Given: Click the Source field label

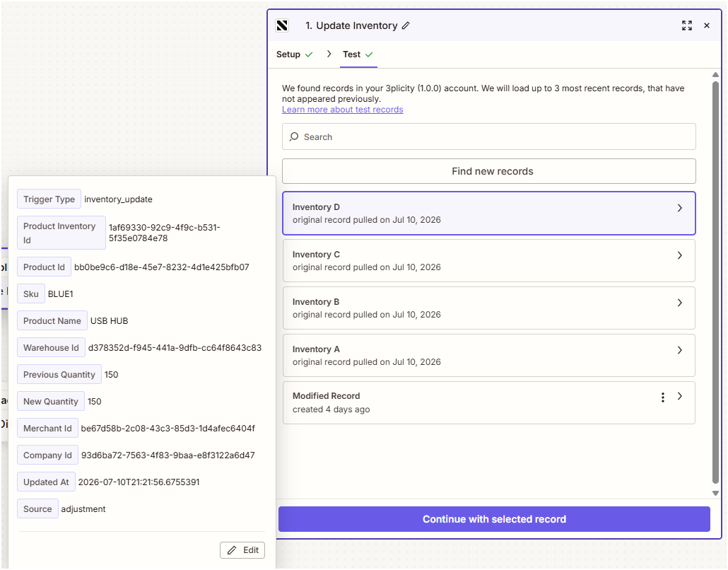Looking at the screenshot, I should coord(37,510).
